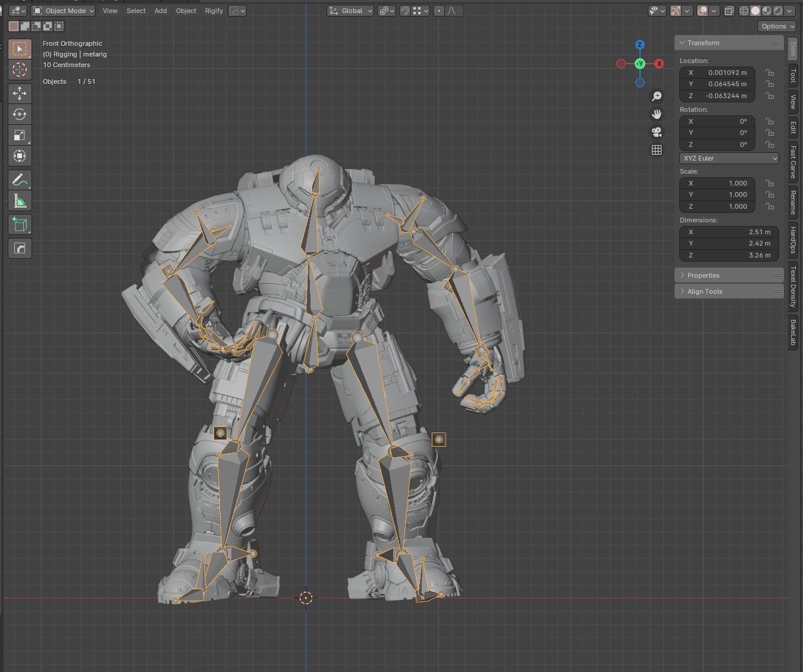This screenshot has width=803, height=672.
Task: Open the Texel Density sidebar tab
Action: click(793, 287)
